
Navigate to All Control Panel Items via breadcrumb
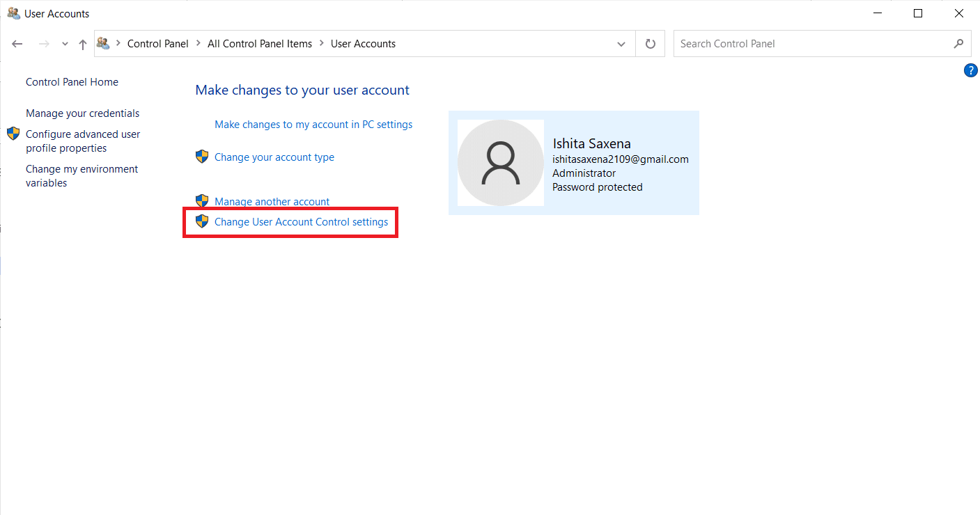pyautogui.click(x=259, y=43)
